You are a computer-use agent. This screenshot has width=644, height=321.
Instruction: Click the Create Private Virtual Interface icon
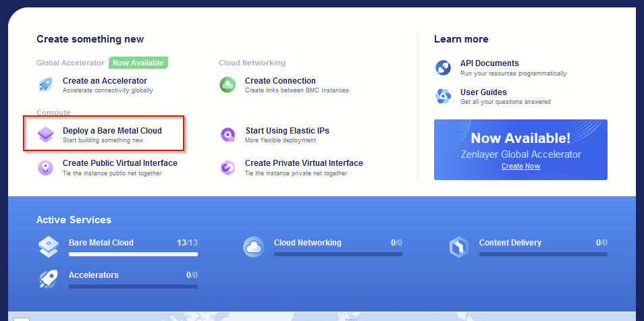227,167
